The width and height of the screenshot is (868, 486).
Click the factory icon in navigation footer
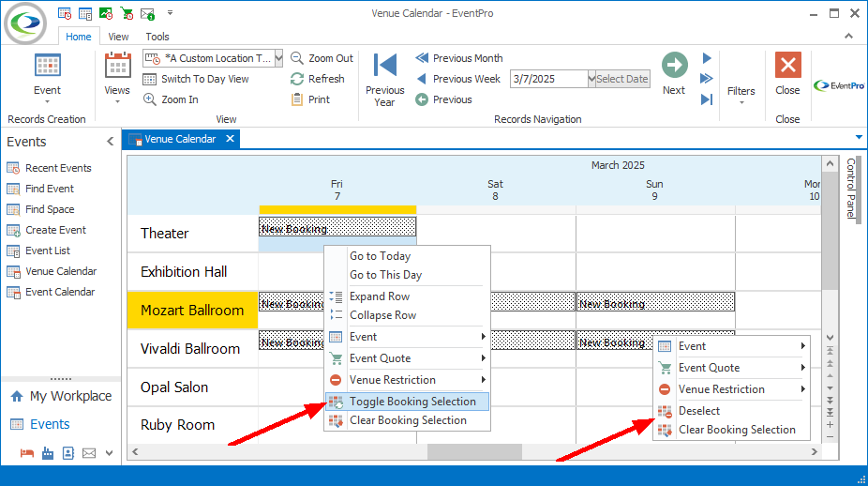(x=48, y=453)
